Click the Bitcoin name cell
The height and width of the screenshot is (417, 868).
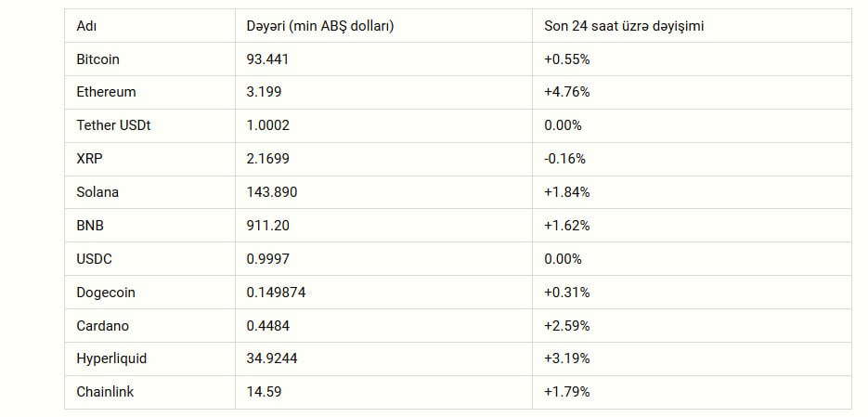97,59
